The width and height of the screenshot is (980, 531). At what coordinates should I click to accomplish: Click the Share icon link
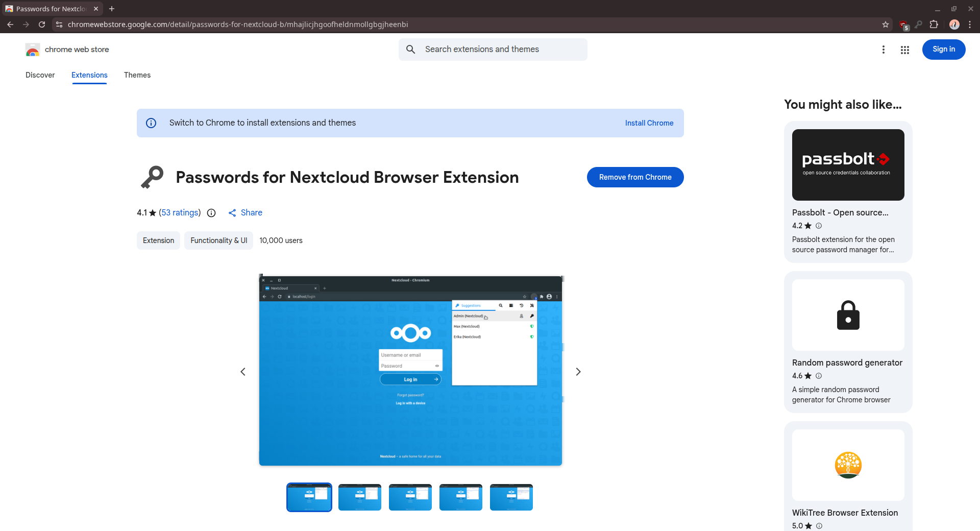[x=245, y=213]
